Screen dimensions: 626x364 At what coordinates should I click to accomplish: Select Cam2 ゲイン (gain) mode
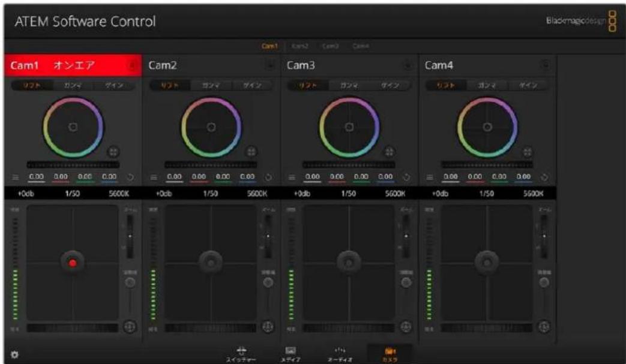coord(252,85)
